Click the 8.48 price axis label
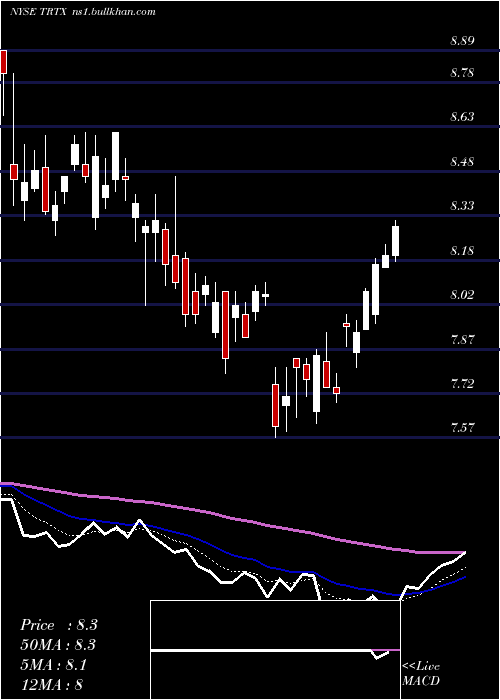500x700 pixels. pos(462,161)
